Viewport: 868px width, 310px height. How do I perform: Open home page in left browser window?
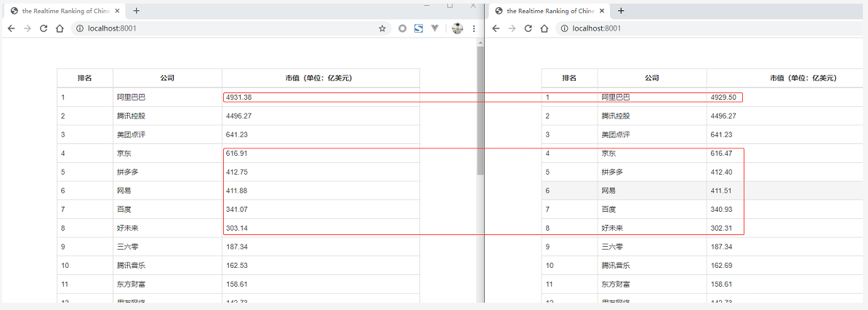click(60, 28)
